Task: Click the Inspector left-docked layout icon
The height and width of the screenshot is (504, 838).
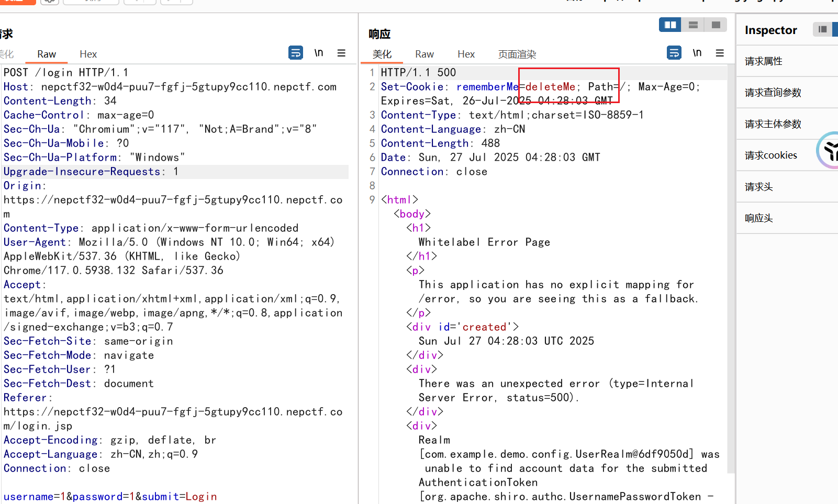Action: [x=822, y=29]
